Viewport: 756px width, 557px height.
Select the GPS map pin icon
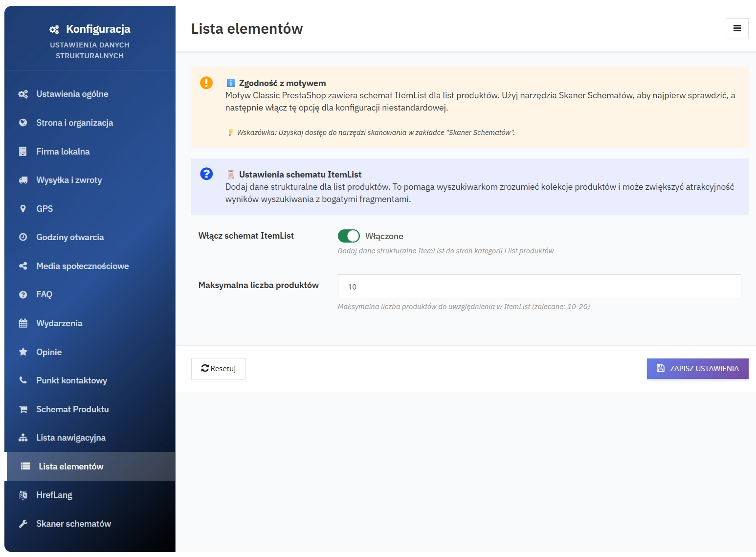click(x=22, y=208)
